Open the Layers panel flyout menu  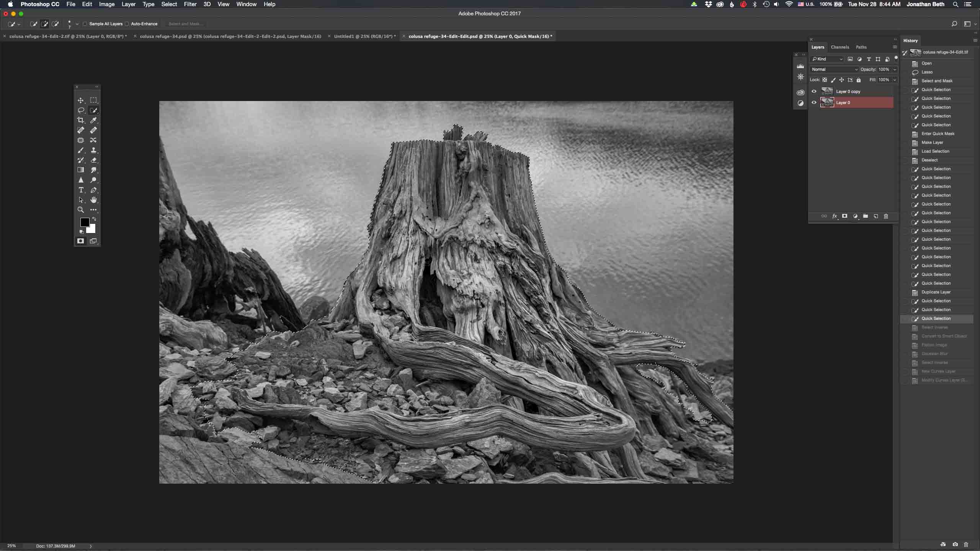[895, 47]
